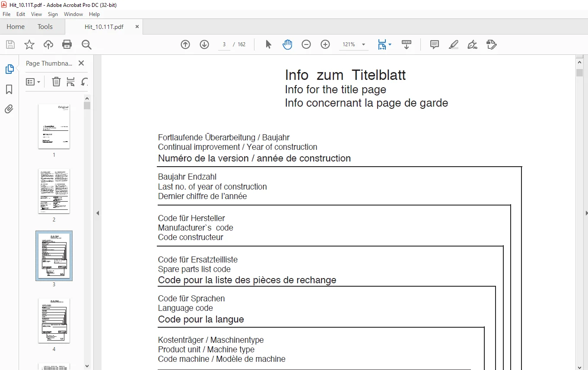This screenshot has height=370, width=588.
Task: Toggle the Page Thumbnails panel icon
Action: coord(9,69)
